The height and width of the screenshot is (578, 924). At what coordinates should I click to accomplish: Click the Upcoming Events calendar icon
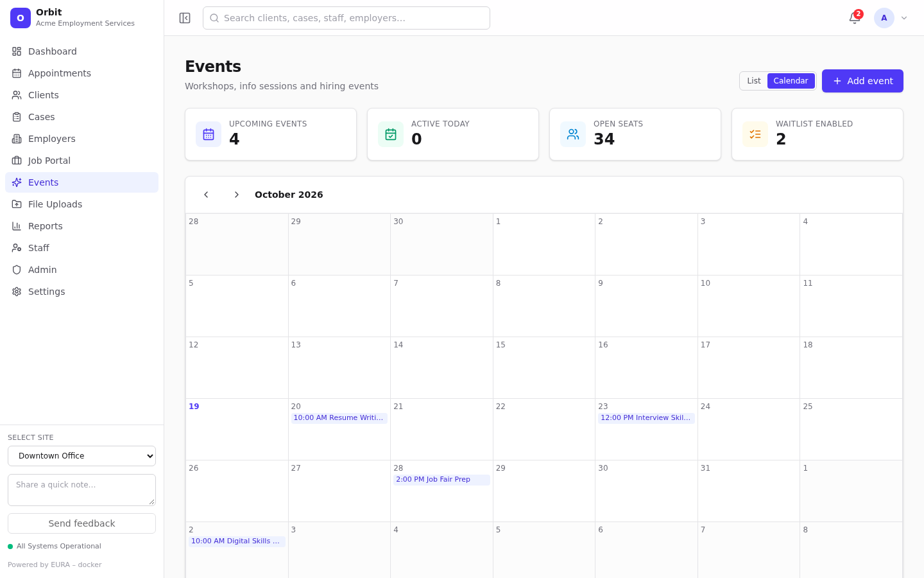tap(209, 134)
